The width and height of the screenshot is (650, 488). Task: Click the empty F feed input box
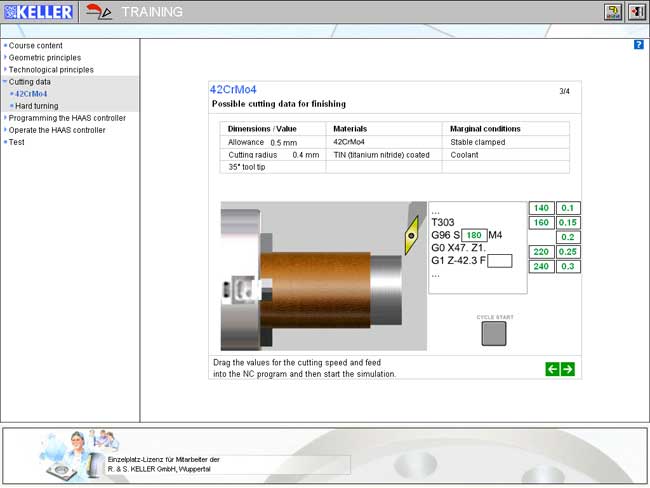500,261
